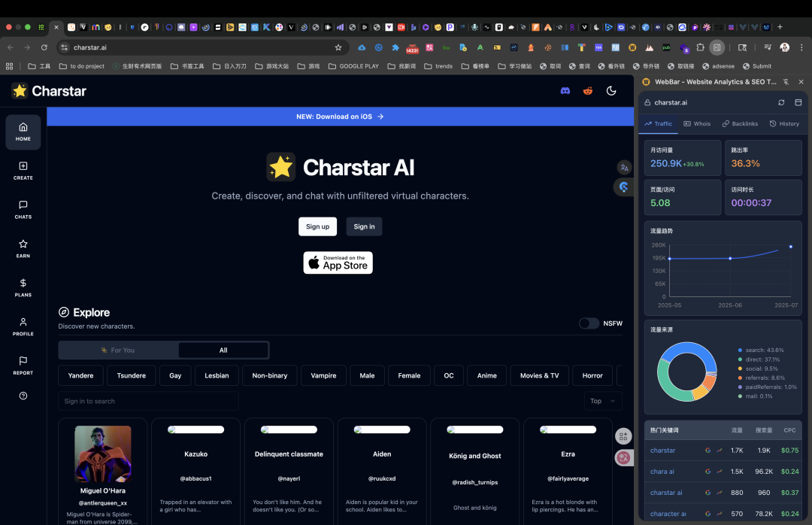Go to Home in left sidebar

pyautogui.click(x=23, y=132)
